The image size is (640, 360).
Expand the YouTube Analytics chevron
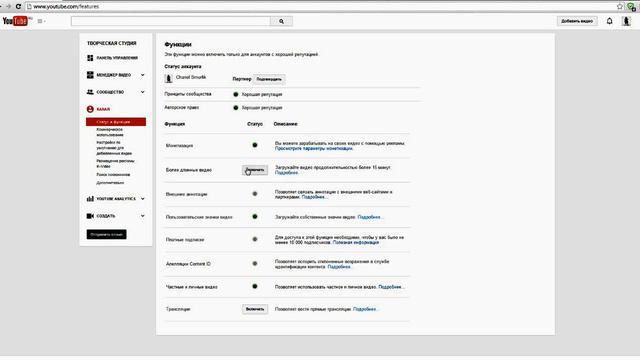pos(142,199)
